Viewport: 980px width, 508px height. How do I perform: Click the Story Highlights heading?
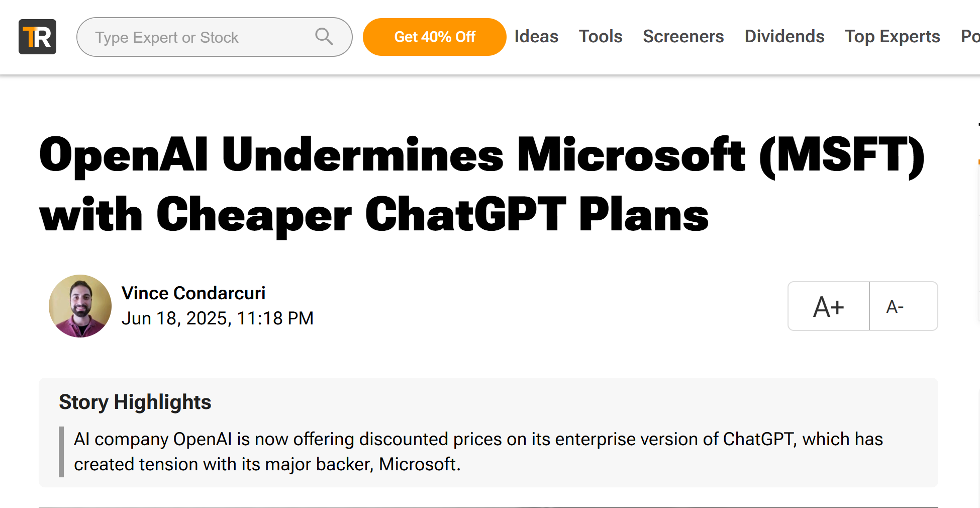135,402
